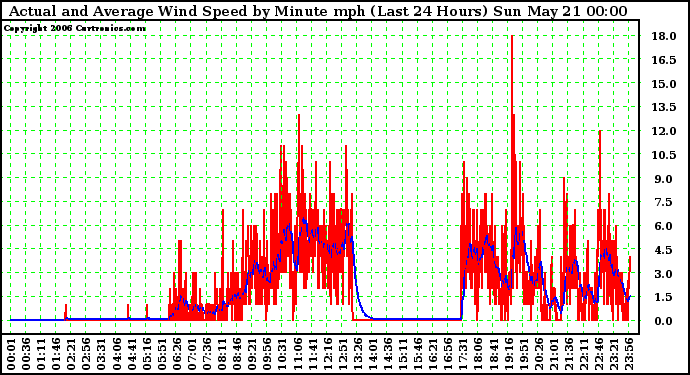The width and height of the screenshot is (690, 375).
Task: Click the 1.5 y-axis label
Action: pos(664,297)
